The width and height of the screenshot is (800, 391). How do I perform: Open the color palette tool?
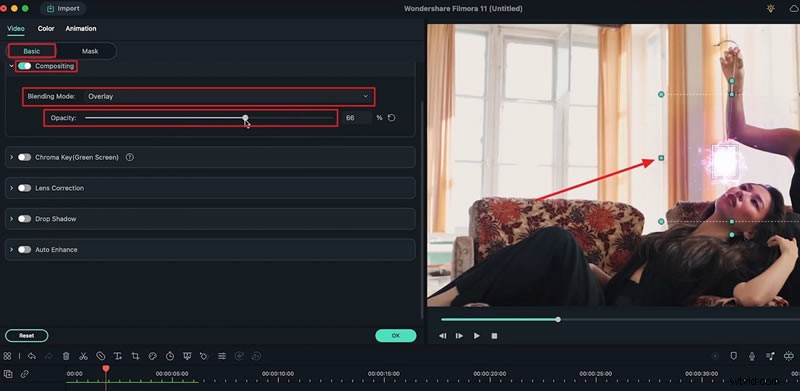pos(153,356)
